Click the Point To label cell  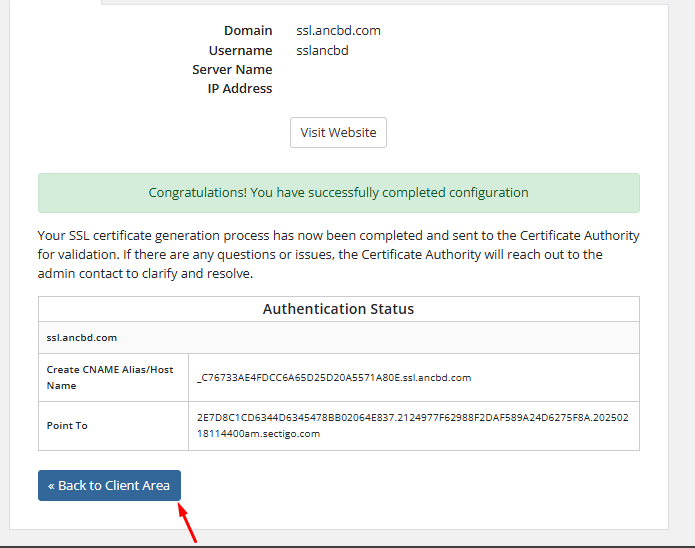(x=67, y=425)
